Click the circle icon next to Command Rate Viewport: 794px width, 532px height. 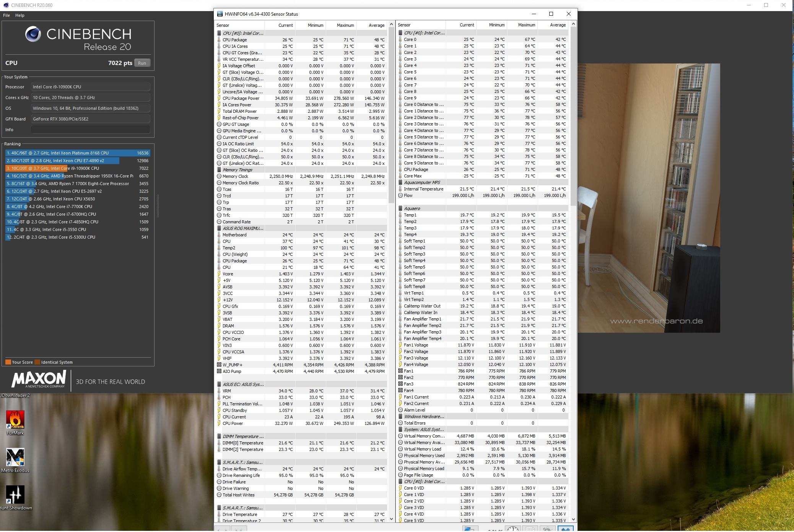(x=219, y=222)
